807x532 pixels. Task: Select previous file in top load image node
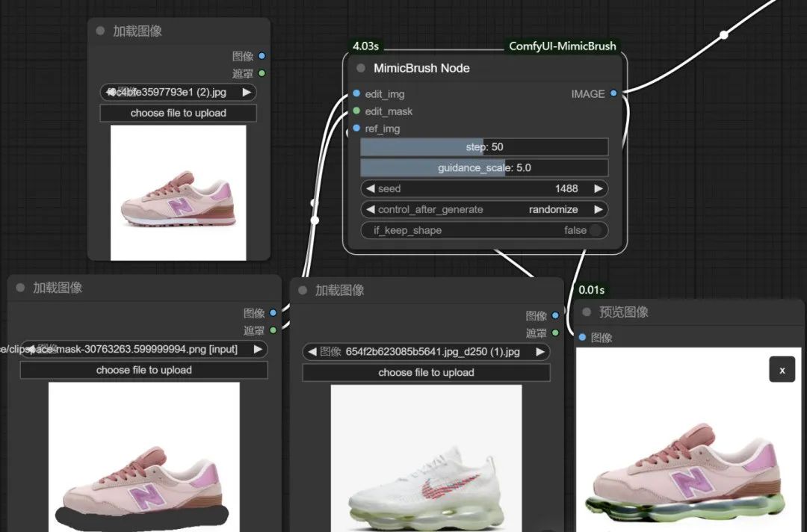pos(110,92)
